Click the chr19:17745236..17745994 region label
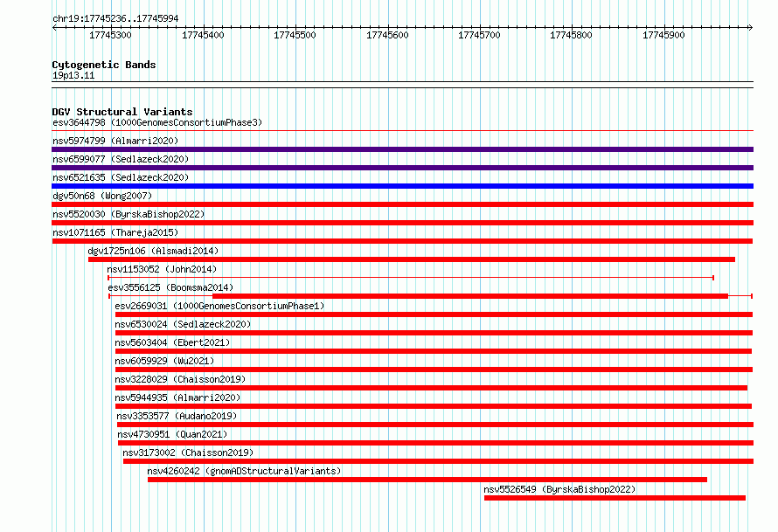This screenshot has width=778, height=532. (115, 18)
